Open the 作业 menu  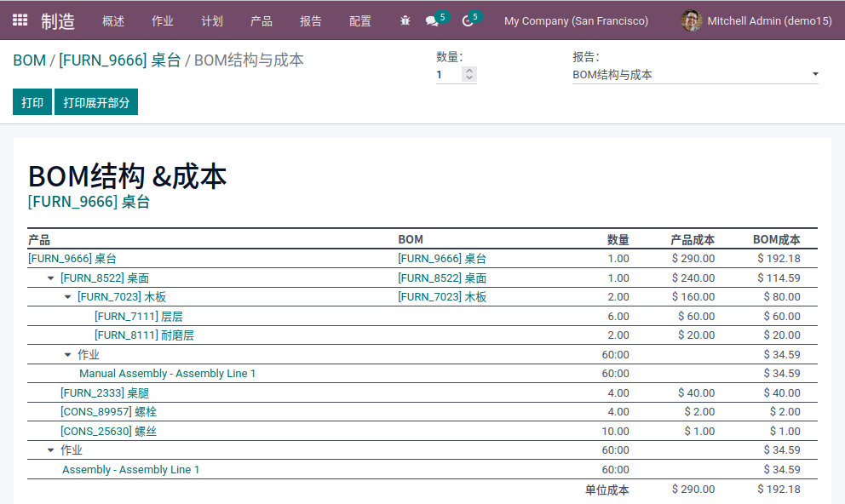pos(162,21)
